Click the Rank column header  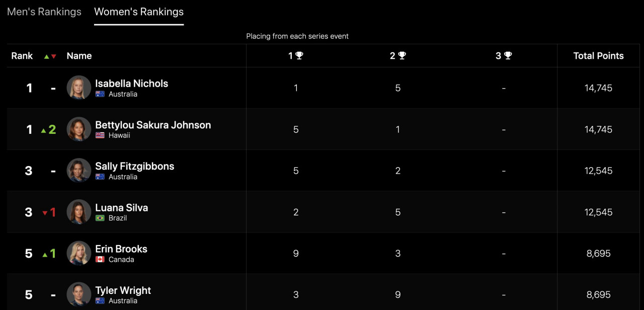coord(22,56)
